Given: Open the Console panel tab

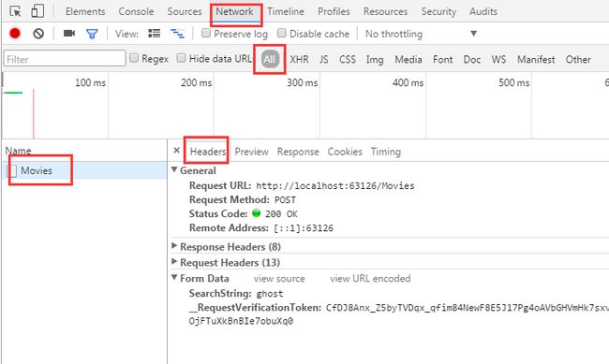Looking at the screenshot, I should [136, 11].
